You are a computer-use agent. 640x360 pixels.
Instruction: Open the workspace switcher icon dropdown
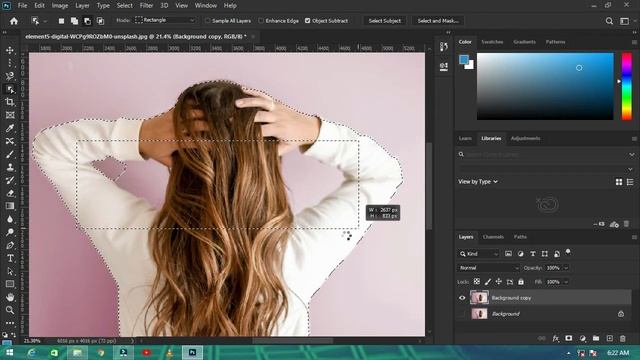(x=624, y=21)
